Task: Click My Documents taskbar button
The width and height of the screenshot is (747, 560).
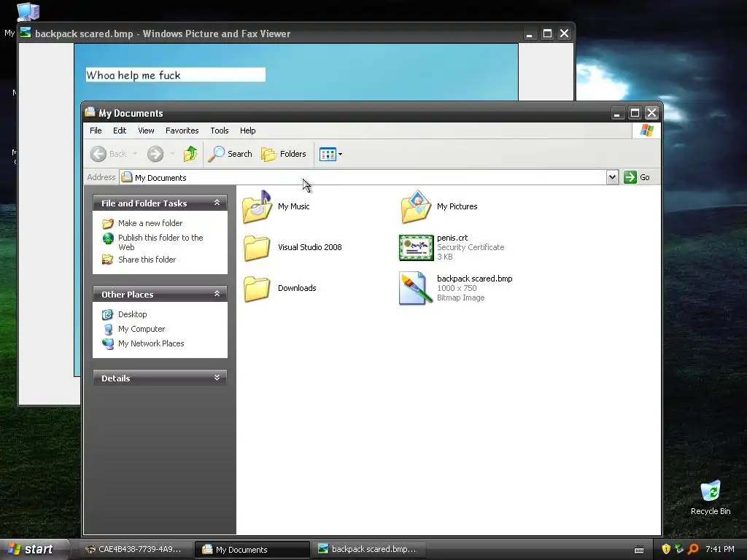Action: pyautogui.click(x=252, y=550)
